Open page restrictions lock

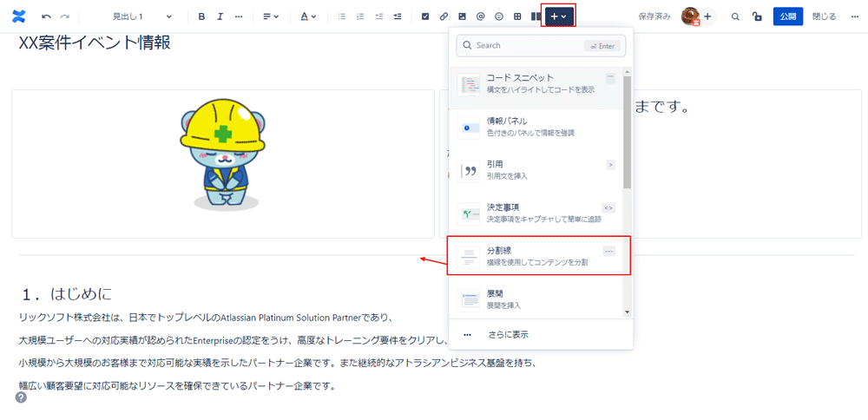pos(757,16)
